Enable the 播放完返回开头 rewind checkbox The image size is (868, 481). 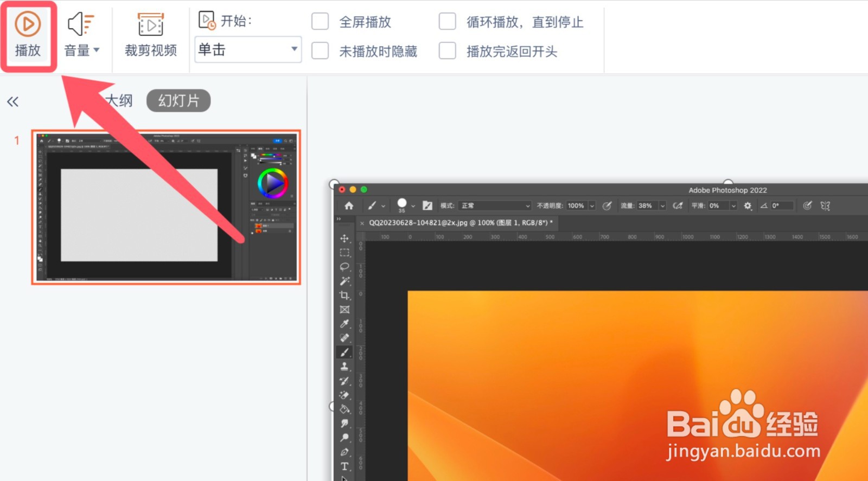pos(447,51)
